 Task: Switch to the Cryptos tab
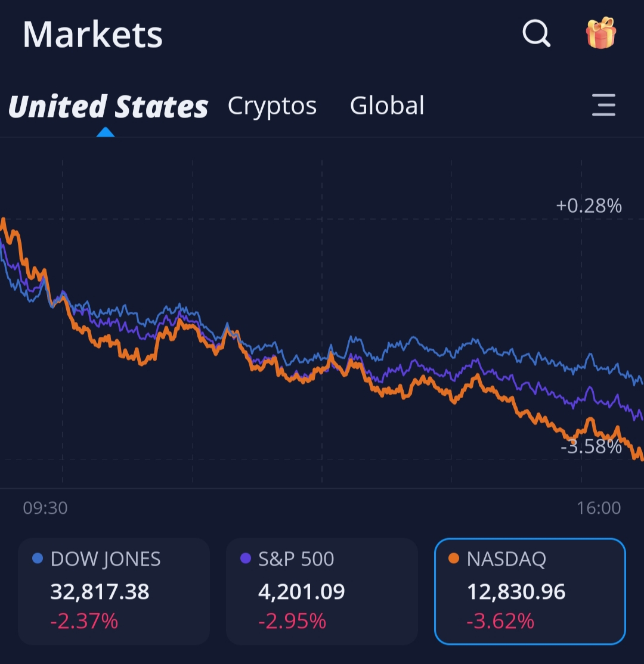click(x=272, y=106)
